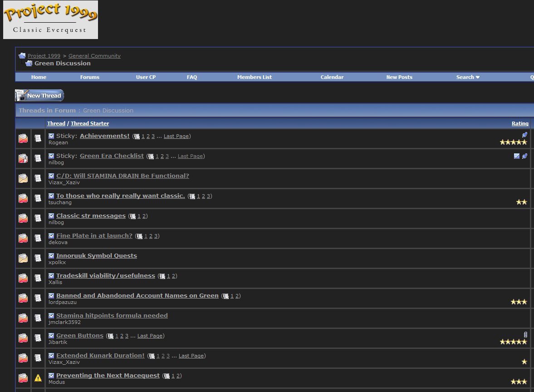
Task: Go to Last Page of Green Buttons
Action: (x=150, y=336)
